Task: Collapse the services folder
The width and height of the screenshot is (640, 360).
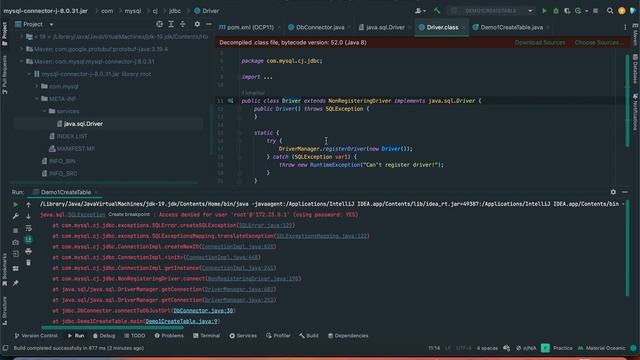Action: pyautogui.click(x=44, y=111)
